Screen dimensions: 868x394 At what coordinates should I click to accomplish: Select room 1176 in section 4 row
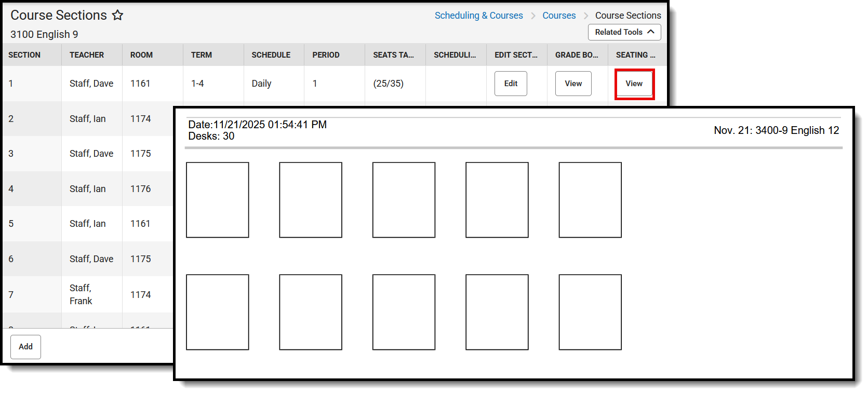coord(141,189)
